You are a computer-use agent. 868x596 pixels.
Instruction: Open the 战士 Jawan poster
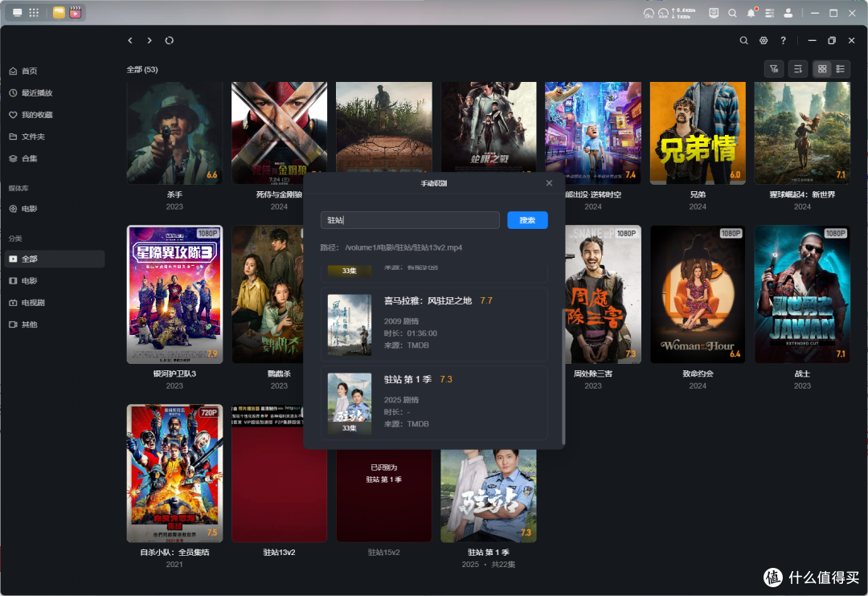click(802, 295)
